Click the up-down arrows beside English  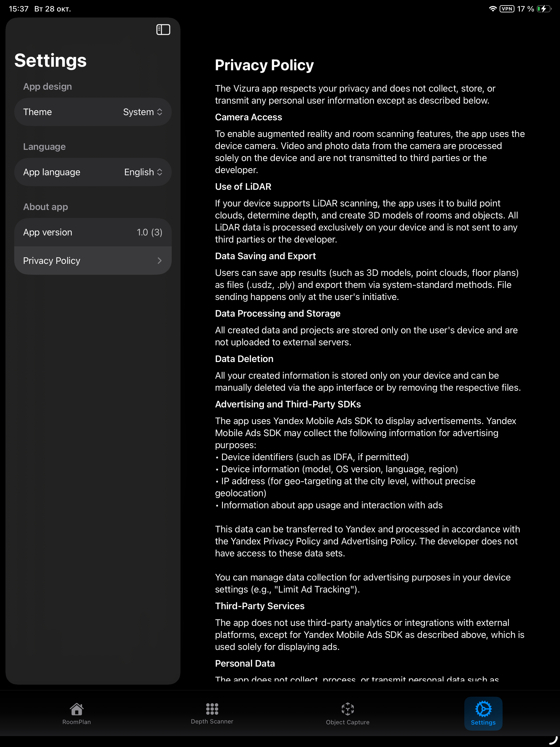pyautogui.click(x=160, y=172)
